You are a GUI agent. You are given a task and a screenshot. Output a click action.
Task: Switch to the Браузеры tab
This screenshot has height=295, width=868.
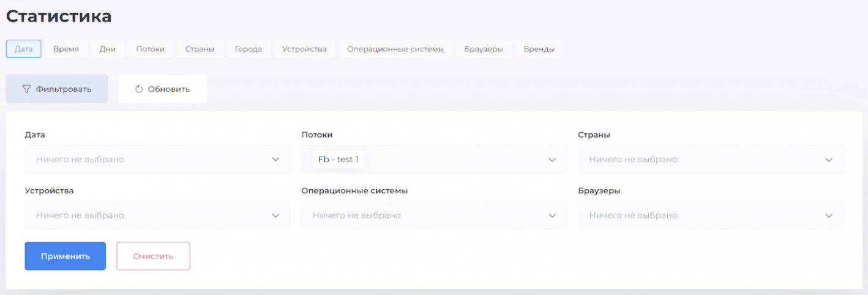tap(484, 49)
